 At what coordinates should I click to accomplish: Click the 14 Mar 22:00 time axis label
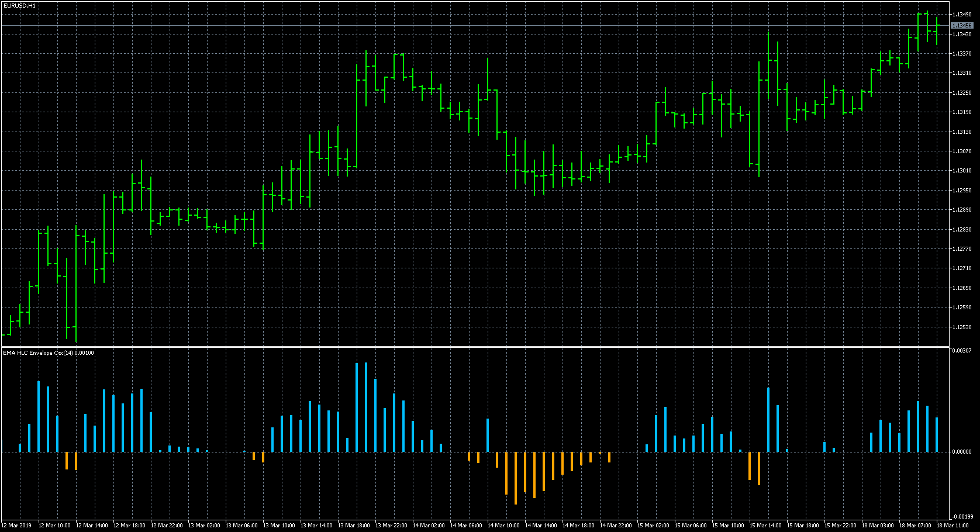616,526
